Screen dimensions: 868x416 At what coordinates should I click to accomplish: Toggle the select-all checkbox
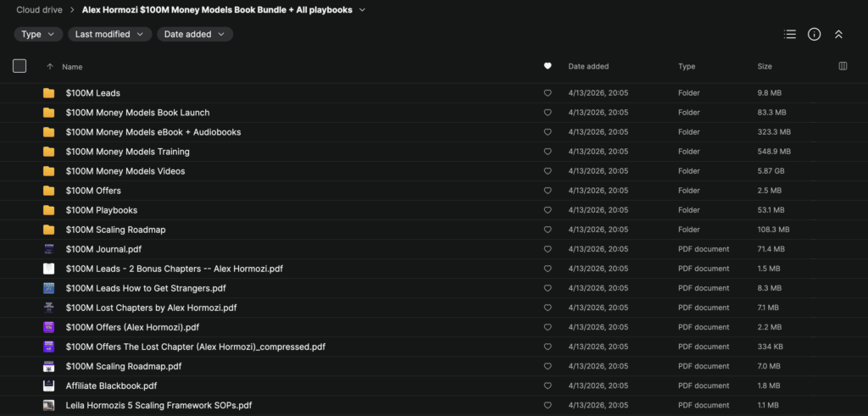(x=19, y=66)
